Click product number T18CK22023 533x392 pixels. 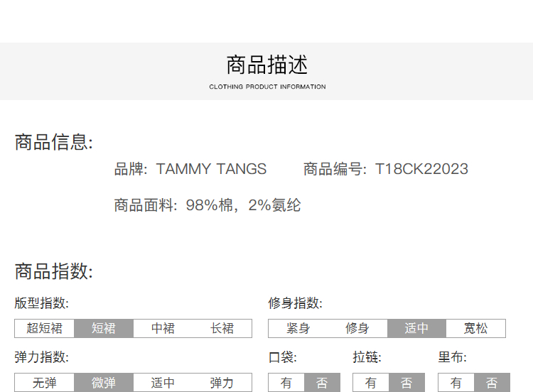pyautogui.click(x=421, y=169)
